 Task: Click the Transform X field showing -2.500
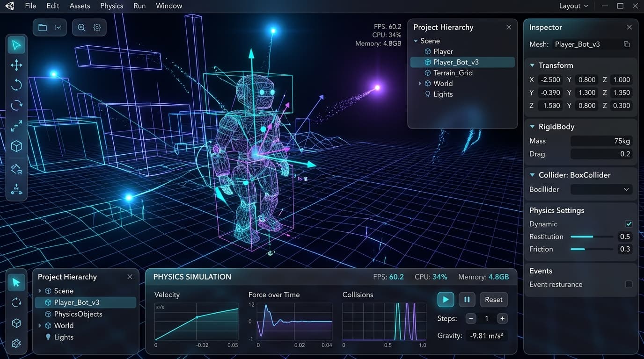550,80
